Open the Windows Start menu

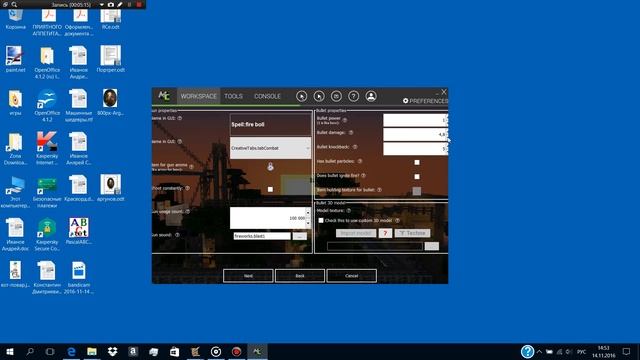10,351
